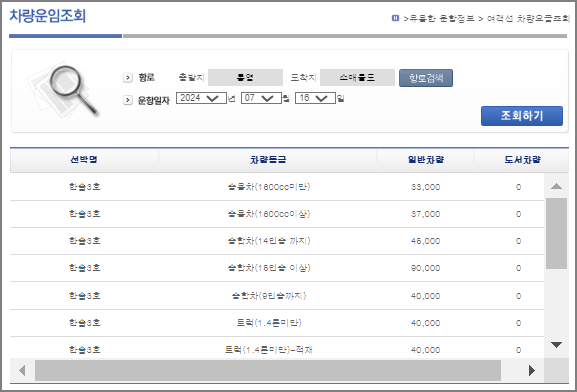Click the vertical scrollbar down arrow

coord(556,345)
